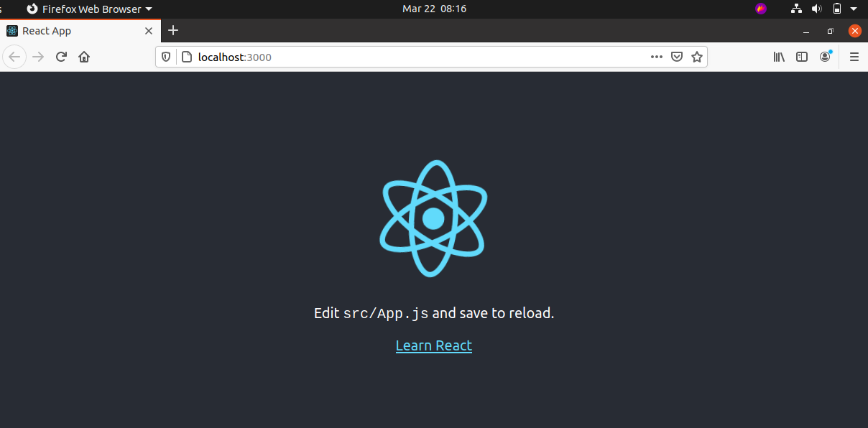Open the battery status icon
Viewport: 868px width, 428px height.
click(x=836, y=9)
